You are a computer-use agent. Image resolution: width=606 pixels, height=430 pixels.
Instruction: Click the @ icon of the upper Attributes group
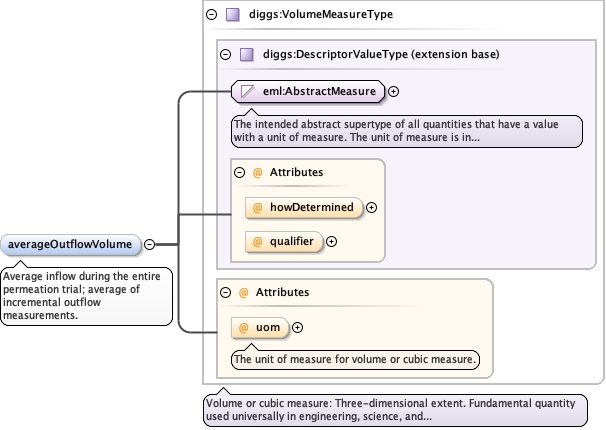pyautogui.click(x=257, y=172)
